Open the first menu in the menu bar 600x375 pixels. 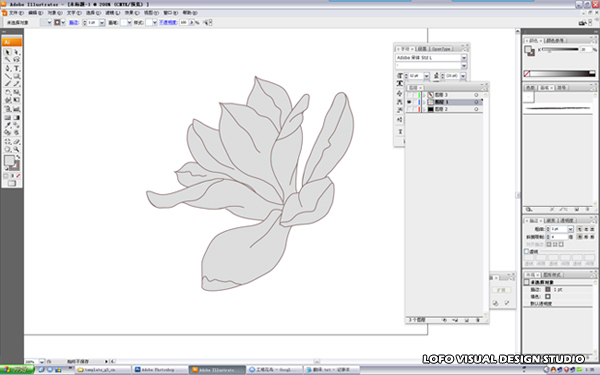pyautogui.click(x=16, y=13)
